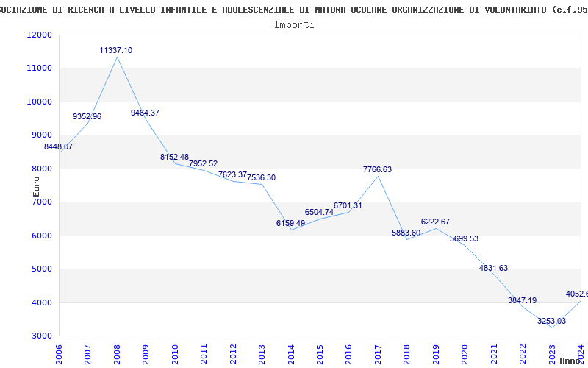Select the 4000 y-axis tick label
588x368 pixels.
pos(41,302)
